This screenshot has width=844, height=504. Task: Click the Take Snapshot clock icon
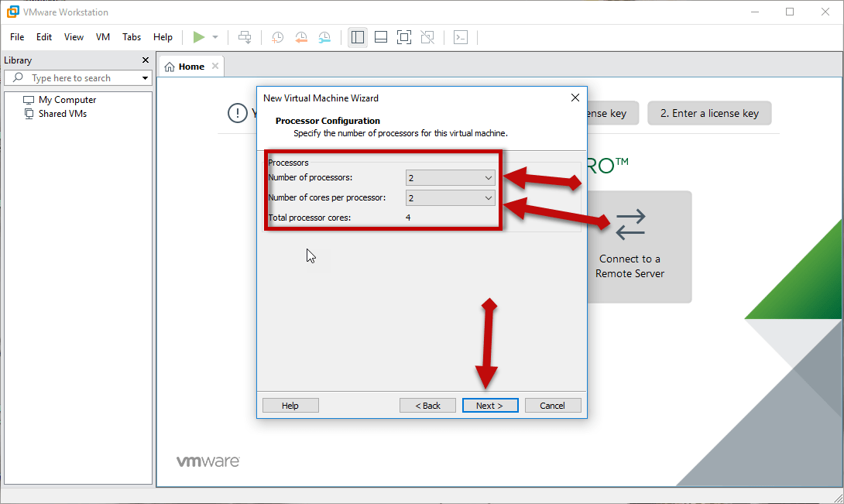(277, 37)
